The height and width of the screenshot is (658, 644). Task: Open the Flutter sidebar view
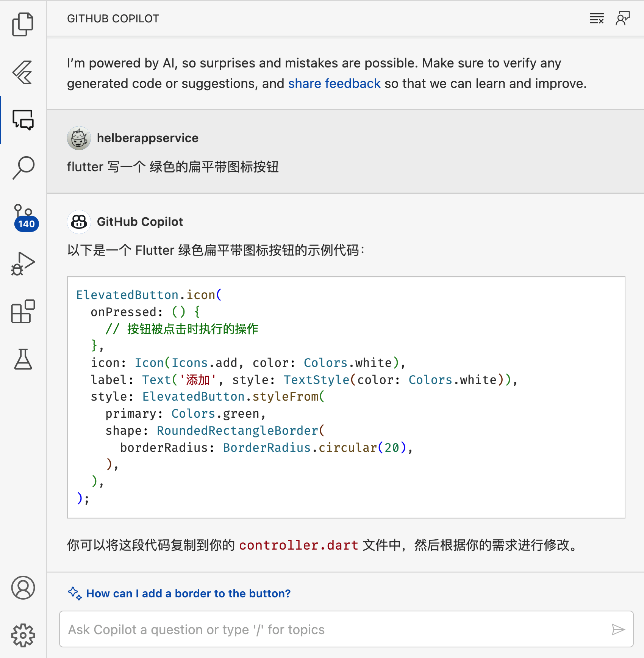[x=23, y=72]
